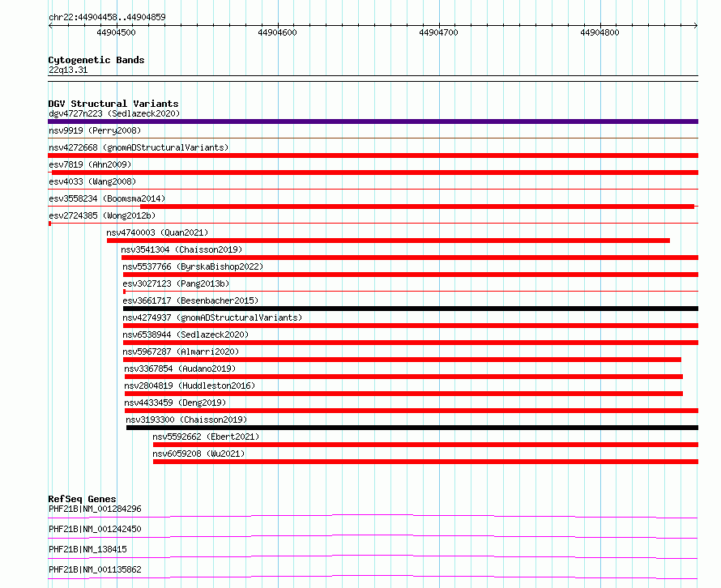Open PHF21B|NM_138415 transcript
Viewport: 721px width, 588px height.
87,549
